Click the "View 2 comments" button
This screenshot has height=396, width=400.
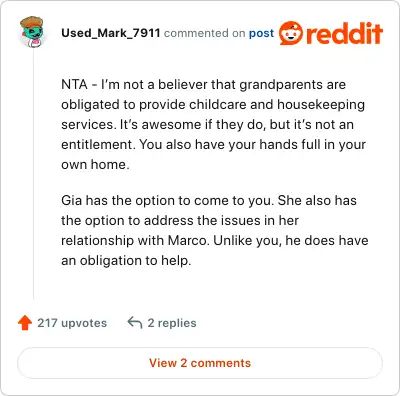[x=200, y=363]
